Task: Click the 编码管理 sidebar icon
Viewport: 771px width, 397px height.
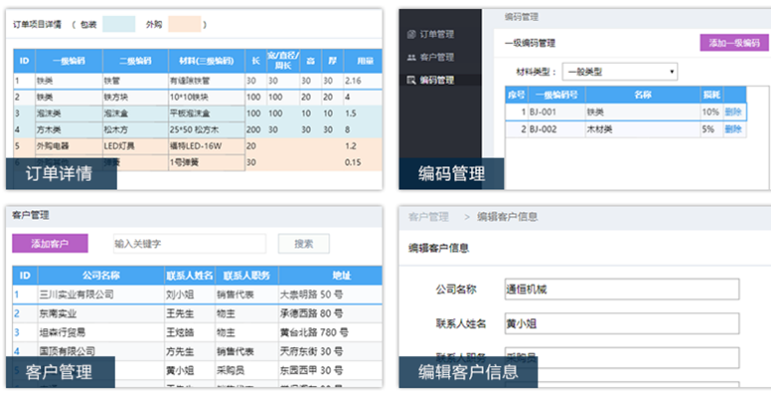Action: click(x=412, y=80)
